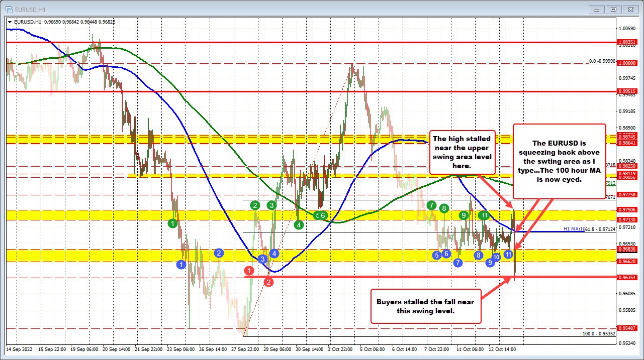
Task: Click the Fibonacci label 61.8 - 0.97124
Action: coord(600,229)
